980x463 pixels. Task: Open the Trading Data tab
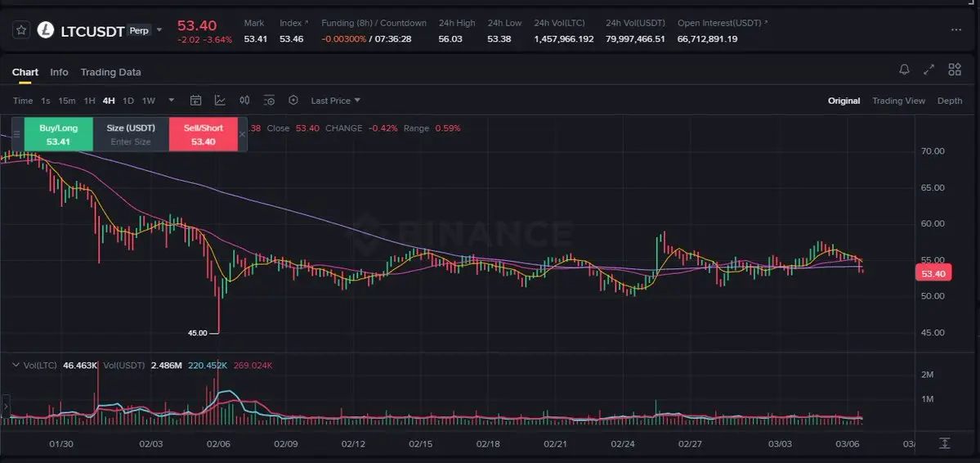[x=110, y=72]
